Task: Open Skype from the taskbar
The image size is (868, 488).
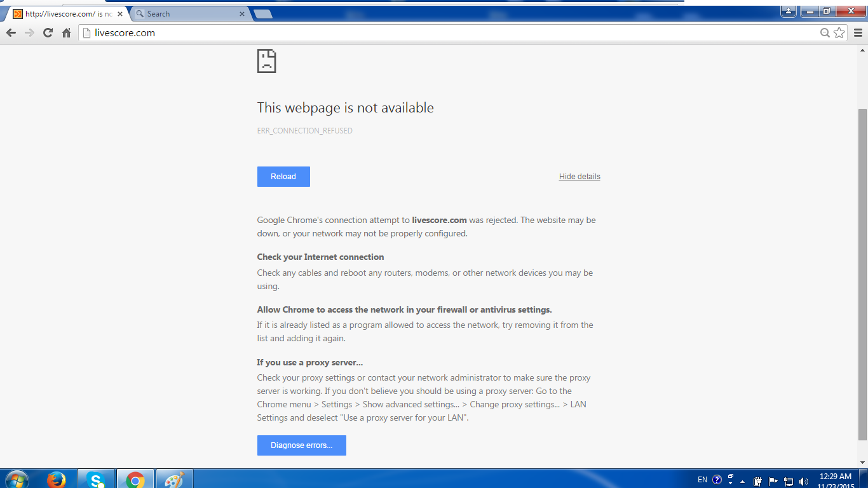Action: coord(96,479)
